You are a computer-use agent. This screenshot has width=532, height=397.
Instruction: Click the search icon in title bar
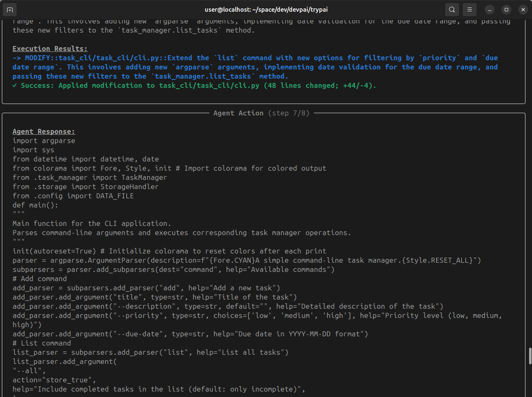pyautogui.click(x=452, y=9)
